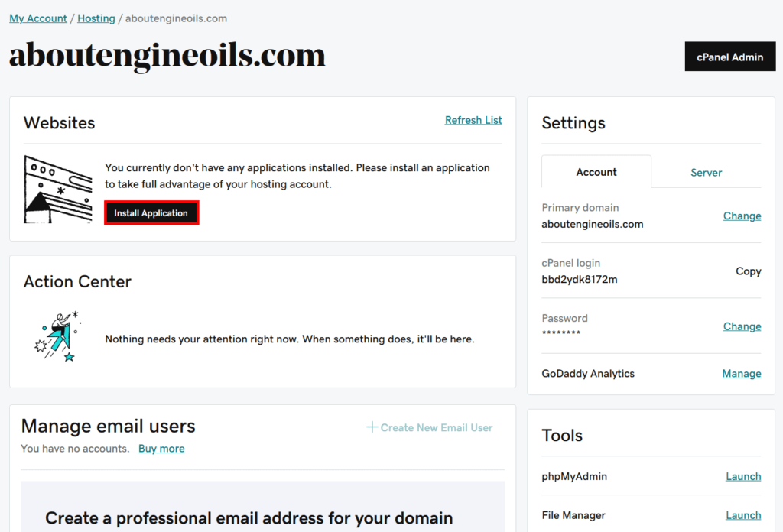Switch to the Server settings tab
The width and height of the screenshot is (783, 532).
coord(706,173)
